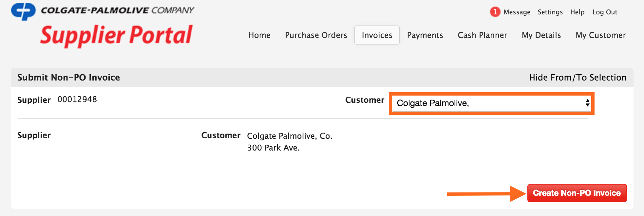Viewport: 644px width, 216px height.
Task: Switch to the Payments tab
Action: 425,35
